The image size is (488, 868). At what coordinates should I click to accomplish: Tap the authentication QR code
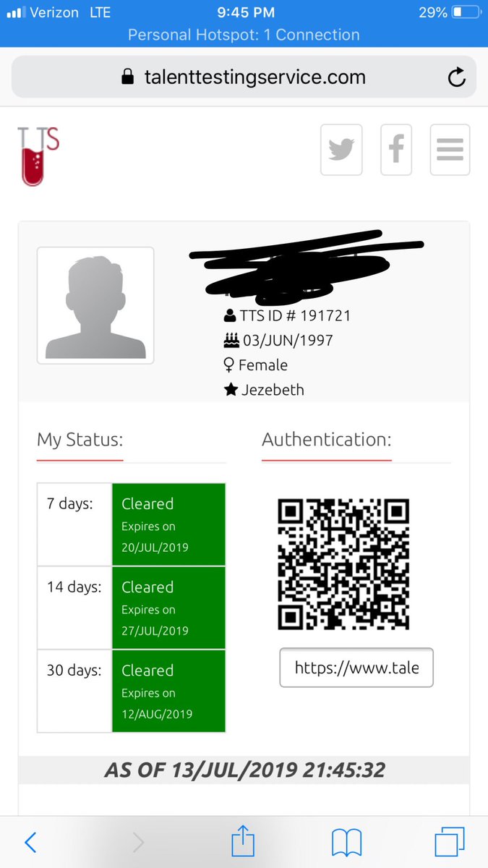[x=343, y=563]
